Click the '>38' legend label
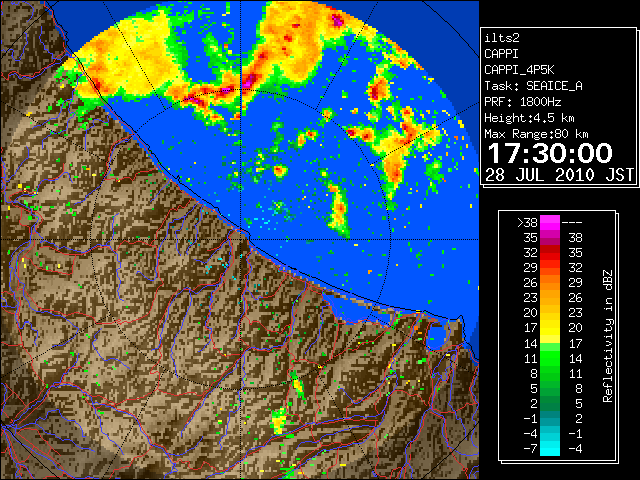 pos(527,222)
